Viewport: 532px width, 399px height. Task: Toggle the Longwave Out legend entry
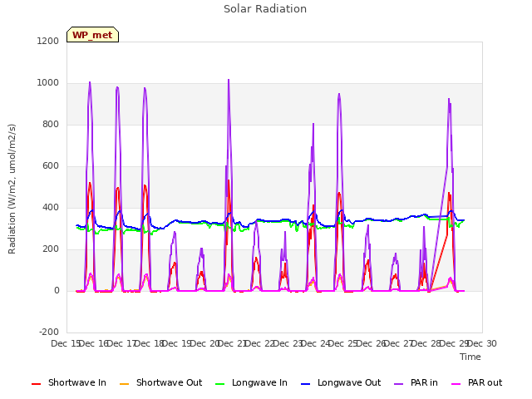[341, 383]
